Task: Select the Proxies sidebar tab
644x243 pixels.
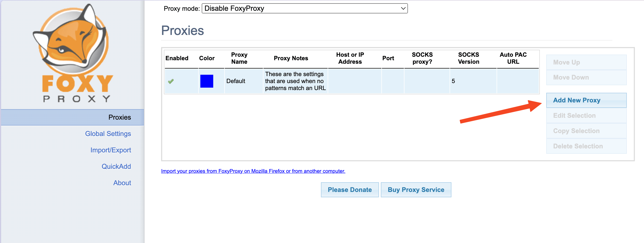Action: pyautogui.click(x=73, y=117)
